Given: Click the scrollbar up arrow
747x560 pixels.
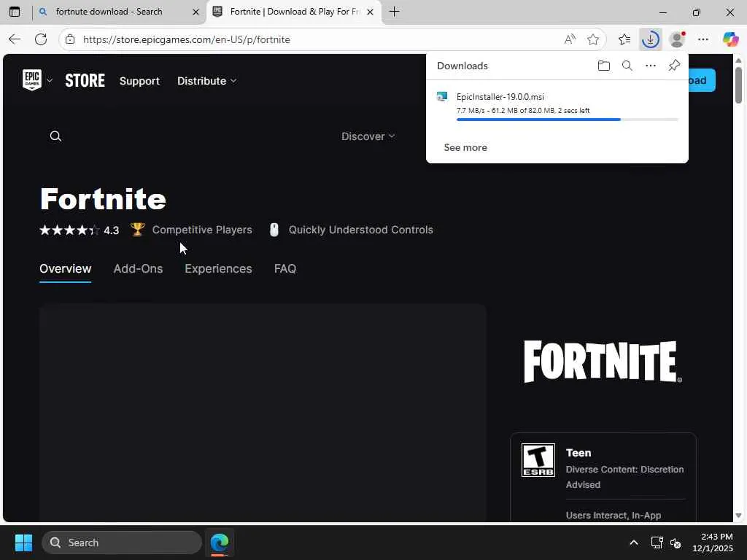Looking at the screenshot, I should coord(738,61).
